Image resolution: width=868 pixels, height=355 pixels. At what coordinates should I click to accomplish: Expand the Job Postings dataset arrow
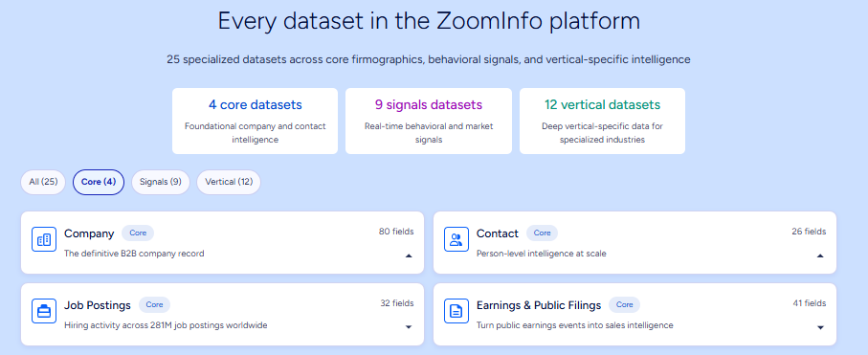(x=409, y=327)
